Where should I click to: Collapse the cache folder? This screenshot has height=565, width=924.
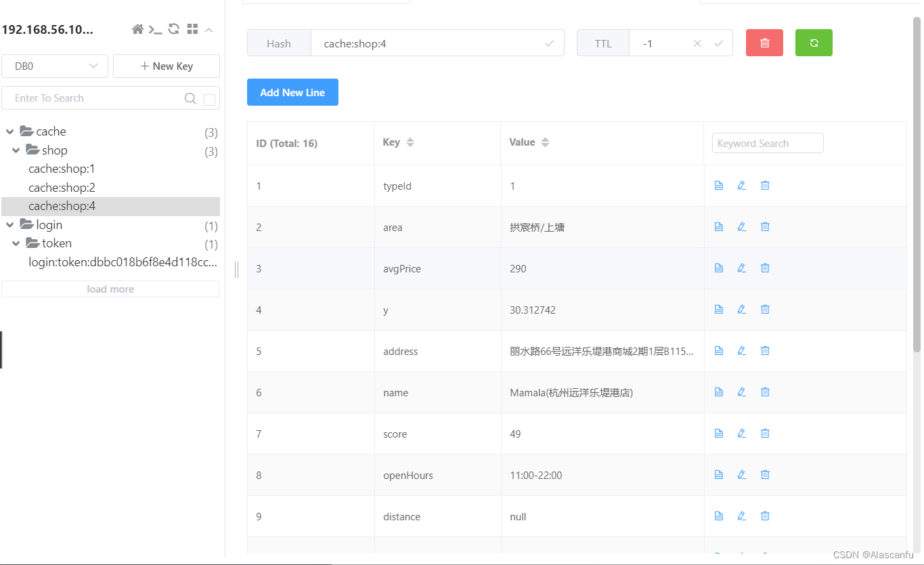pos(9,131)
